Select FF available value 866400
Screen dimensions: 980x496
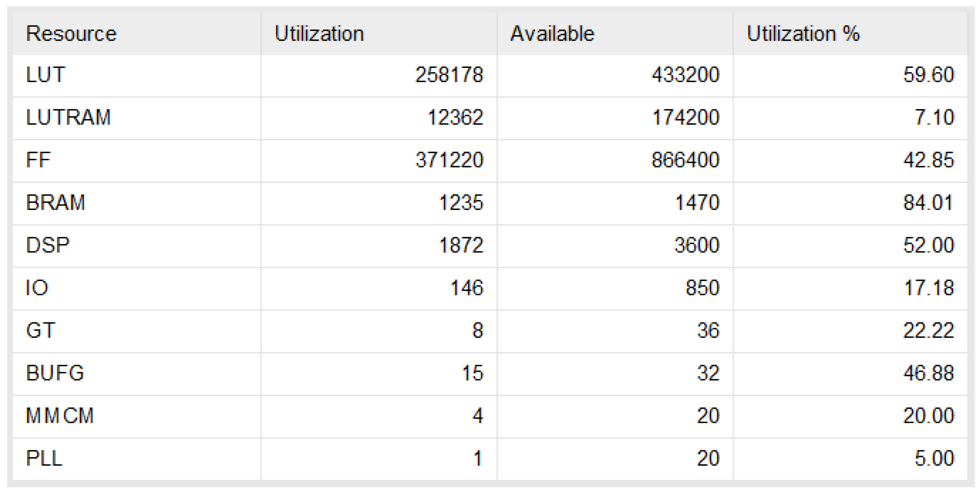pos(685,159)
